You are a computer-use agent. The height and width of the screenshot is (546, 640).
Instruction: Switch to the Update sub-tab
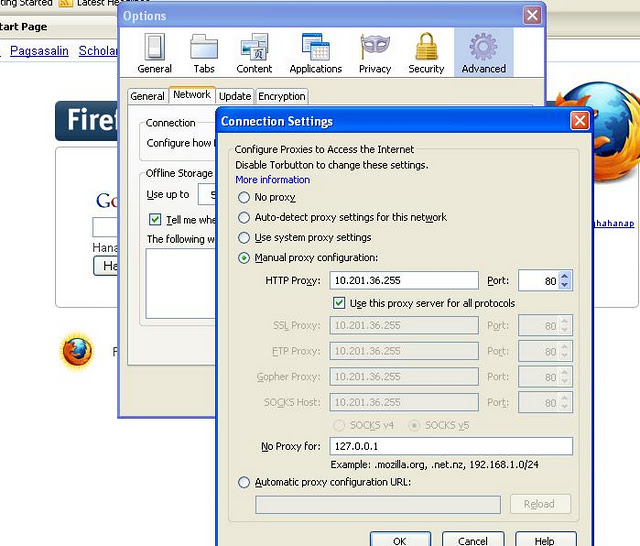point(235,96)
